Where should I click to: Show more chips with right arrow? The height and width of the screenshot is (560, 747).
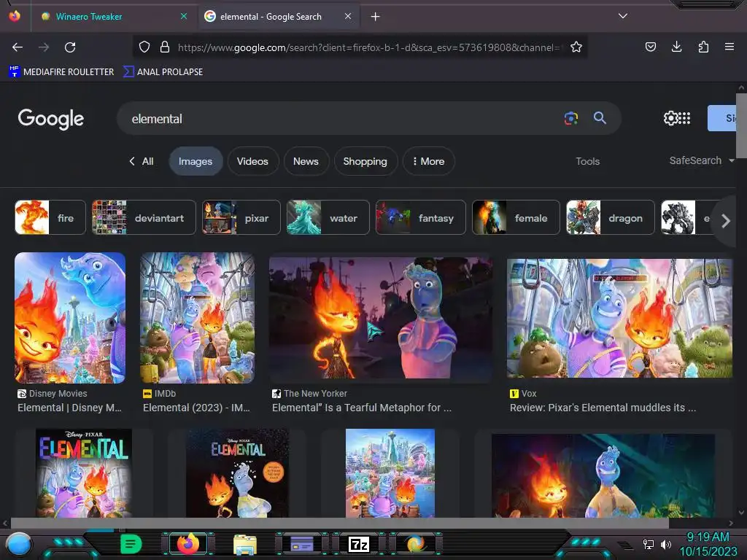(x=726, y=221)
